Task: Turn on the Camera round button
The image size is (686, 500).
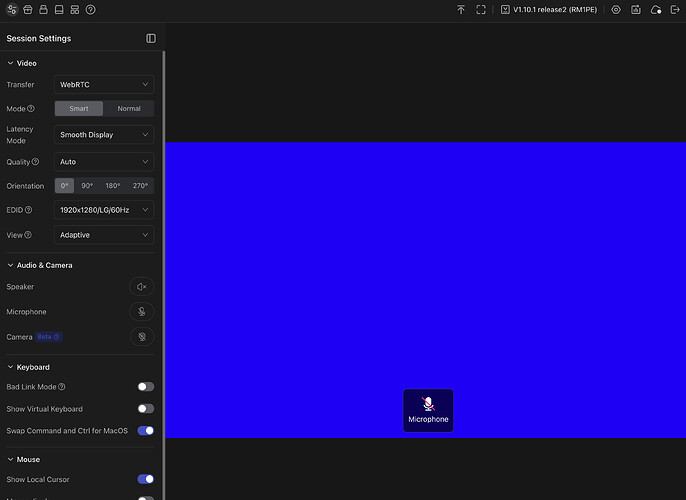Action: (x=142, y=337)
